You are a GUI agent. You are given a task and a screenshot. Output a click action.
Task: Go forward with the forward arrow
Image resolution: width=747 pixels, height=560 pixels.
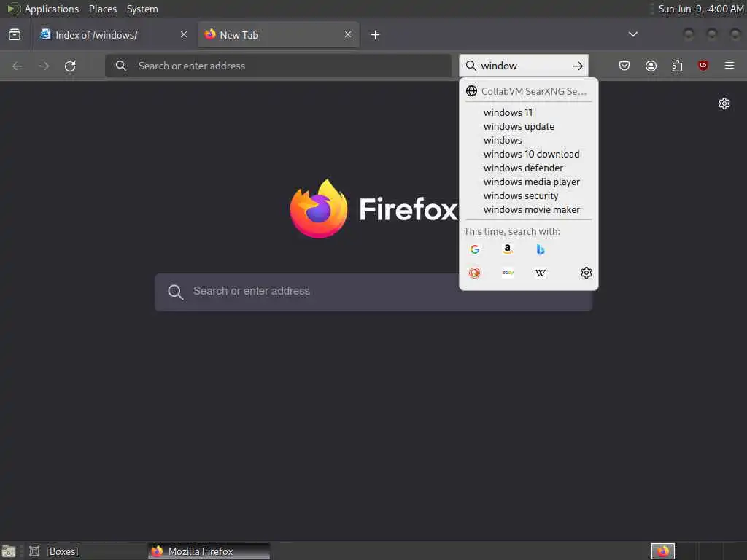pyautogui.click(x=44, y=66)
